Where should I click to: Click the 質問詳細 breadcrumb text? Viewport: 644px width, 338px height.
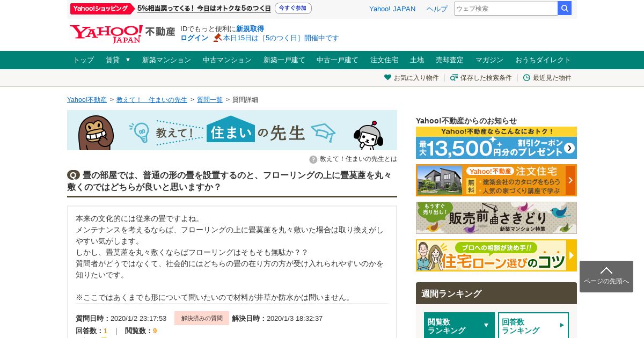click(245, 100)
